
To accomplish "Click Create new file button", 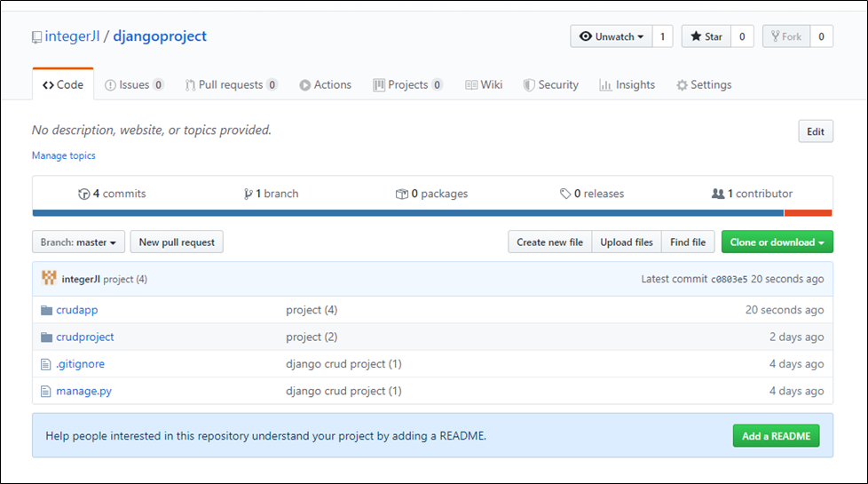I will coord(549,242).
